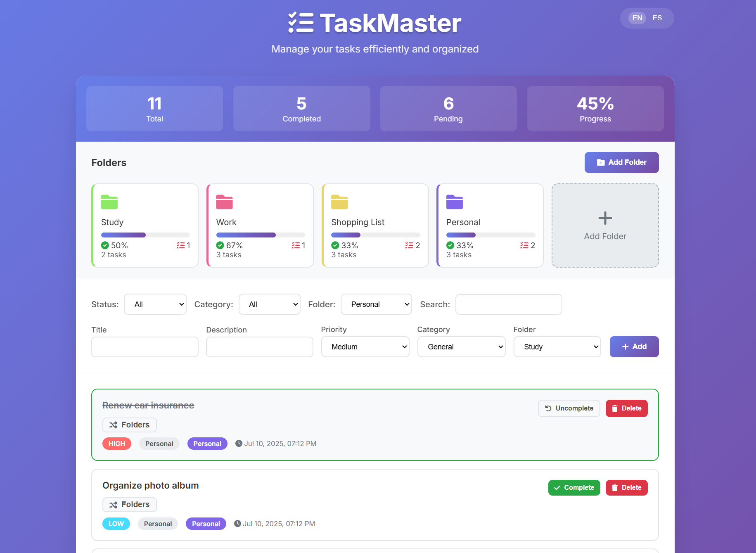The image size is (756, 553).
Task: Click the Study folder progress bar
Action: [x=145, y=235]
